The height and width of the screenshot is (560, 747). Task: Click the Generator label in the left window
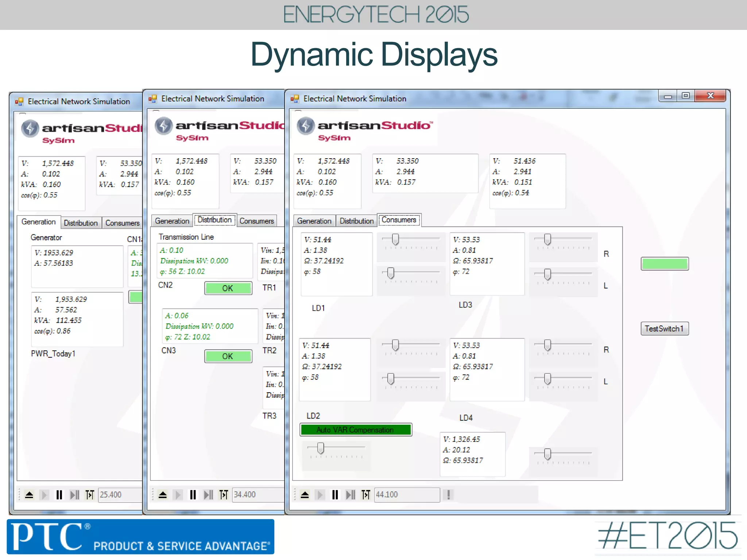[46, 238]
